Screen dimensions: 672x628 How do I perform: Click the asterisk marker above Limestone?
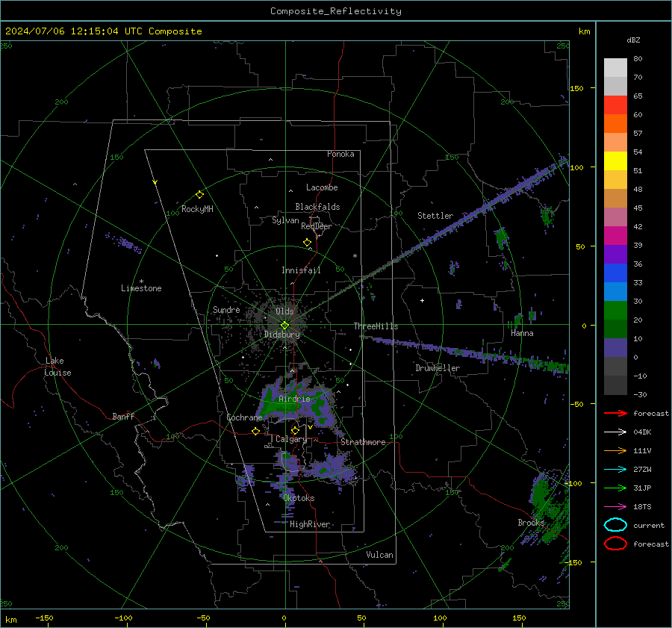(x=141, y=282)
